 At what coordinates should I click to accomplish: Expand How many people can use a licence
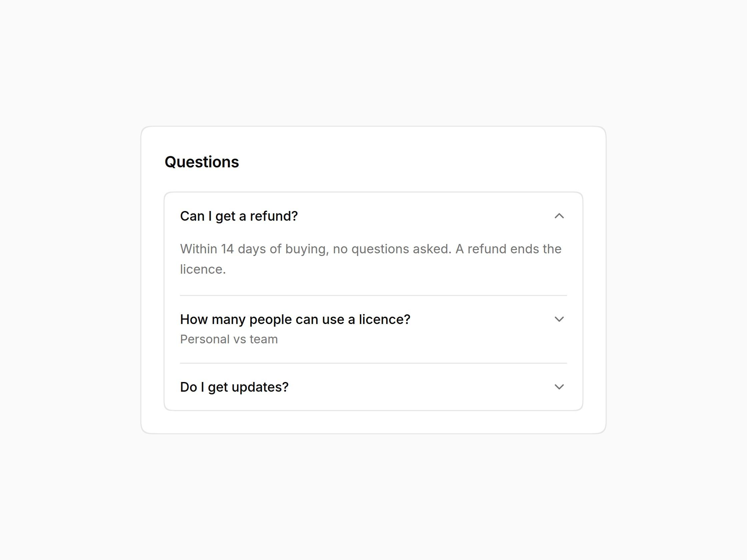point(373,329)
